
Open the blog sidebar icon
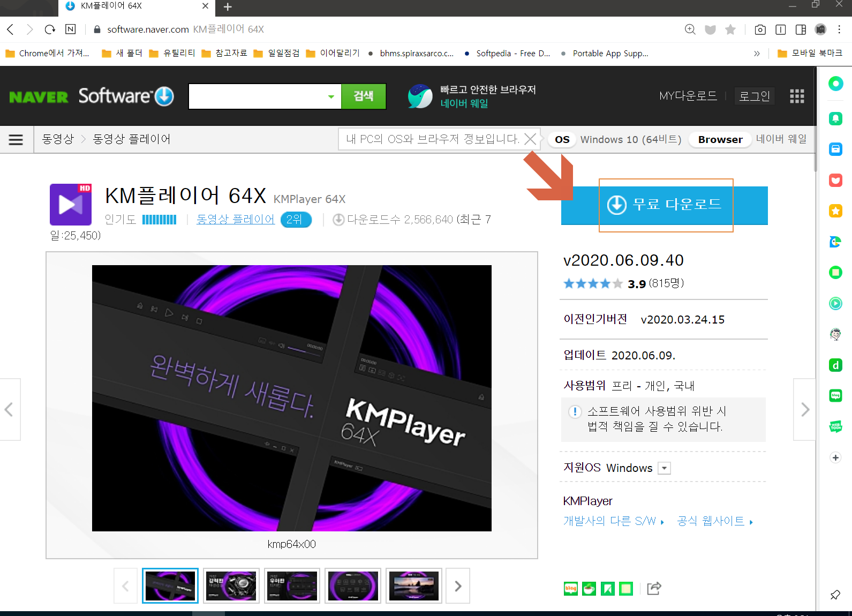point(835,396)
